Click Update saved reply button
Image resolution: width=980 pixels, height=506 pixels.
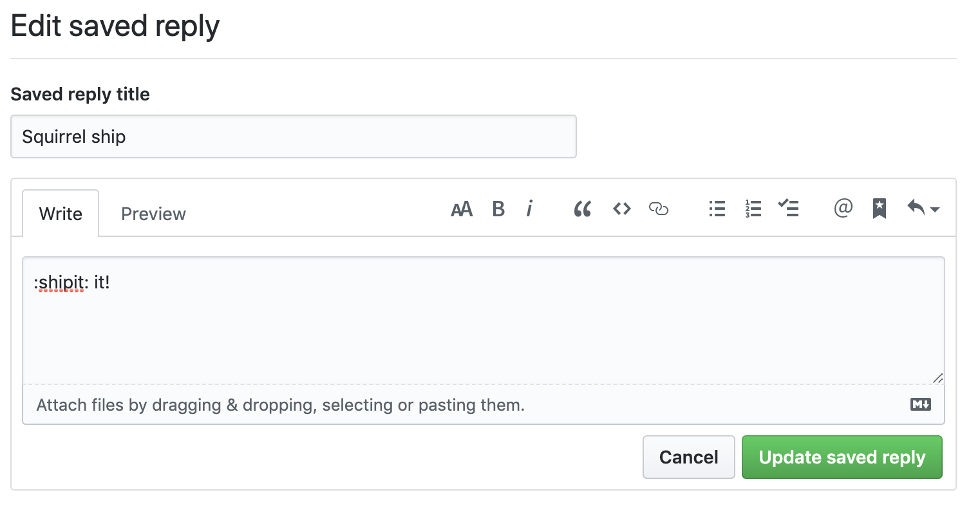point(842,457)
